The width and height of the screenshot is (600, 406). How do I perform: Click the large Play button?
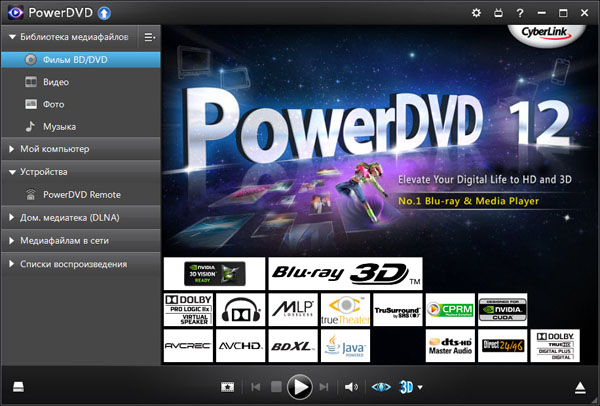click(300, 387)
